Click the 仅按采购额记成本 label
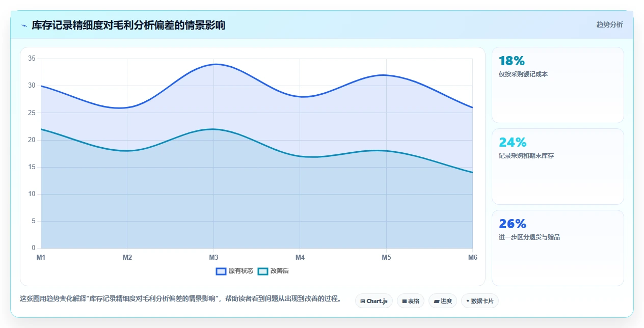Image resolution: width=644 pixels, height=328 pixels. tap(523, 74)
